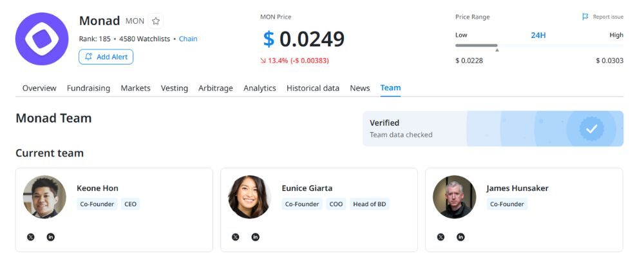This screenshot has height=263, width=644.
Task: Toggle the watchlist star next to MON
Action: coord(155,21)
